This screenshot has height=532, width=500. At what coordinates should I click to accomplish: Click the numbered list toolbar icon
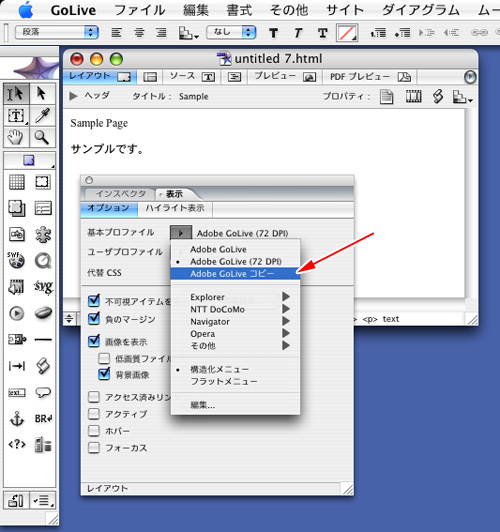tap(378, 33)
